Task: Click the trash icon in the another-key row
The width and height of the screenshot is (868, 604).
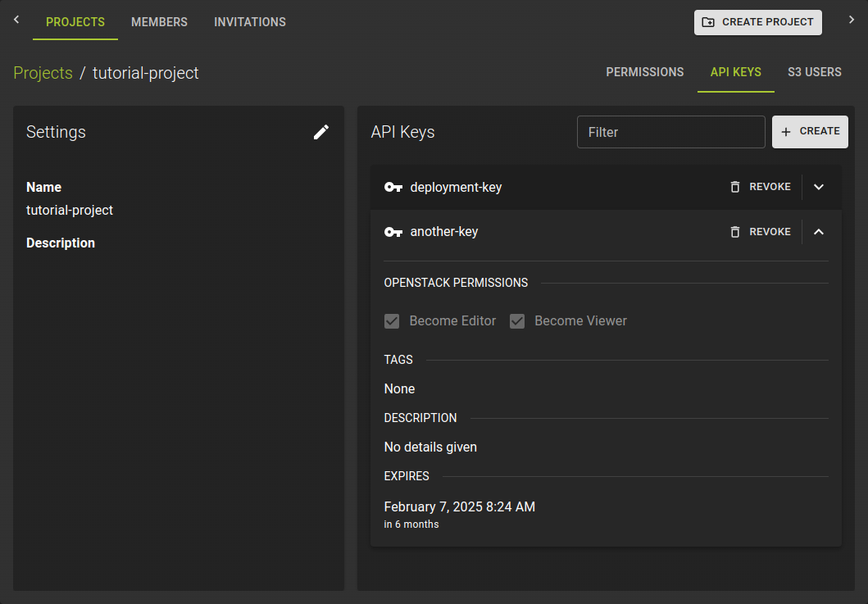Action: point(735,232)
